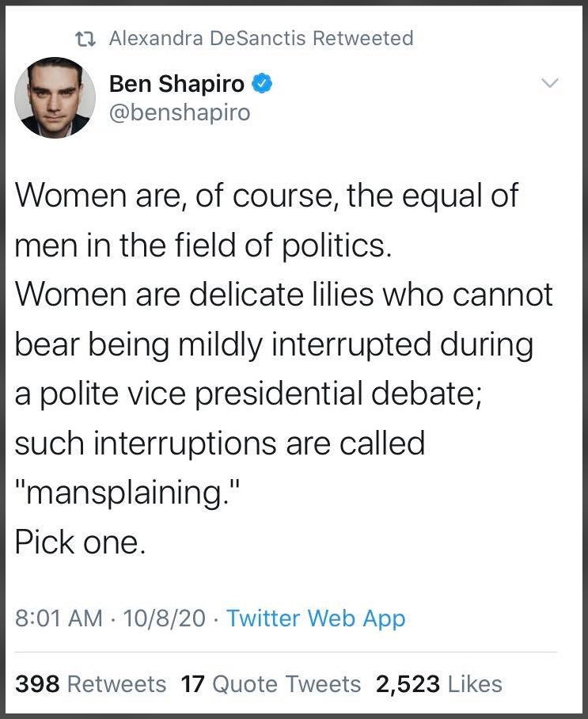Open the @benshapiro handle link

(x=179, y=112)
